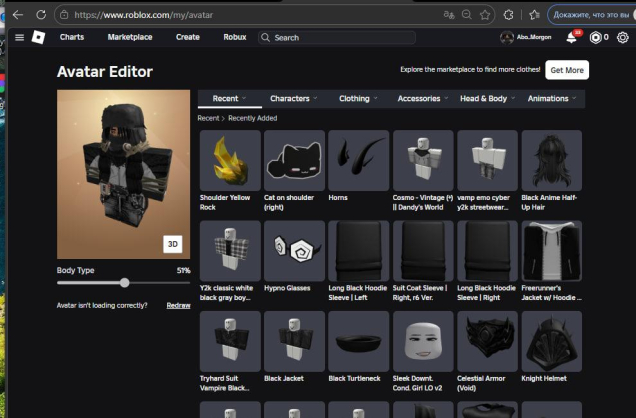
Task: Click the Redraw link
Action: pos(178,305)
